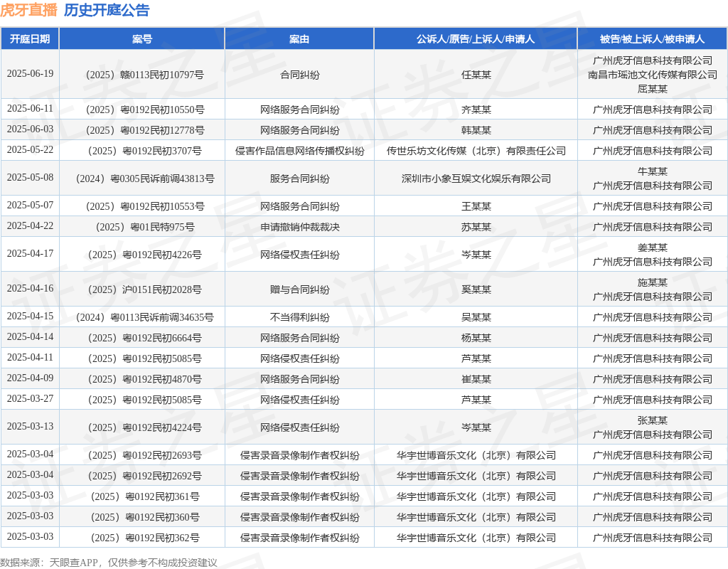
Task: Select the date 2025-04-16
Action: point(30,289)
